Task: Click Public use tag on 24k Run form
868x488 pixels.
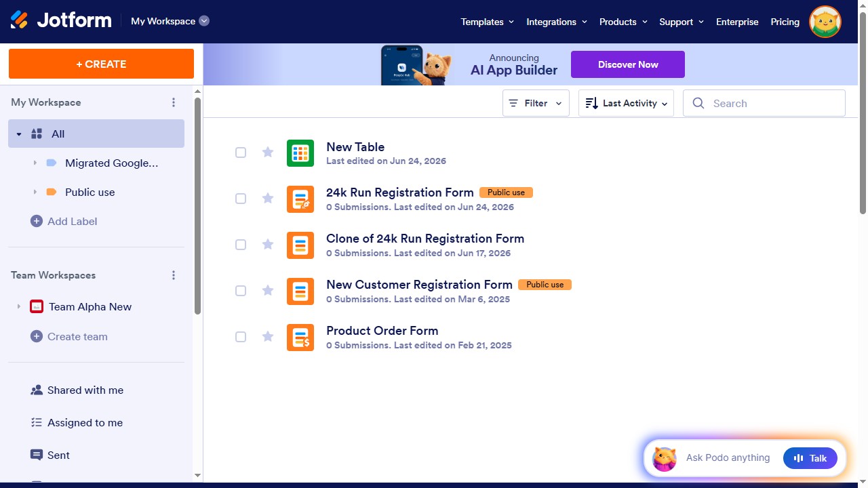Action: pos(507,192)
